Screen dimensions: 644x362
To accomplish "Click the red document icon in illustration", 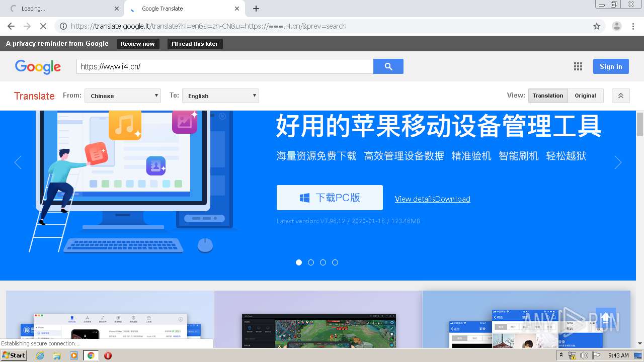I will pyautogui.click(x=96, y=154).
